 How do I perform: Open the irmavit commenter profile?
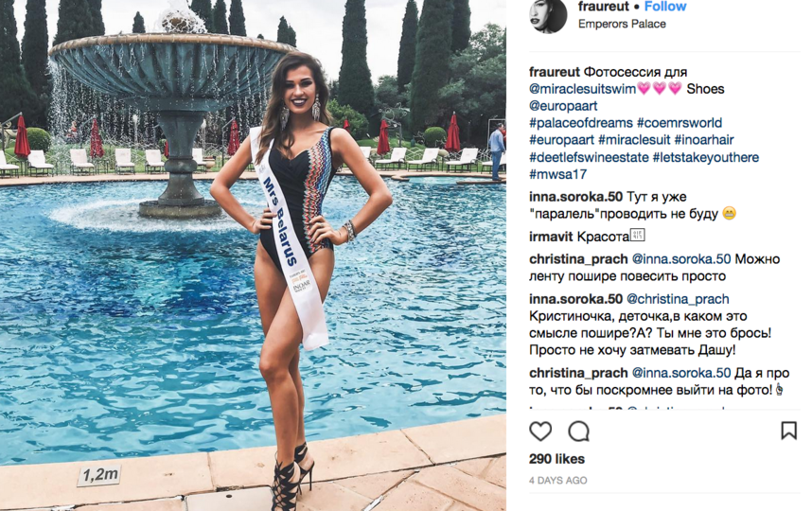tap(551, 237)
